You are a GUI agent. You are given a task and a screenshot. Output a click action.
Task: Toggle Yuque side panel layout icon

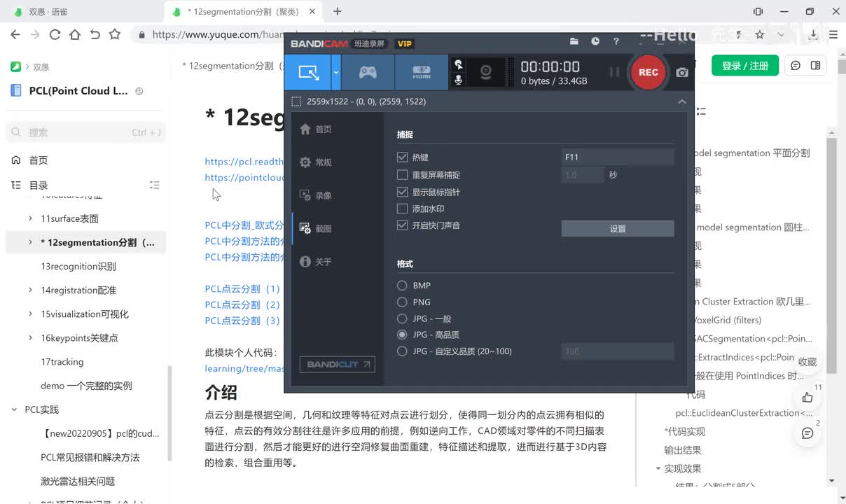point(816,65)
